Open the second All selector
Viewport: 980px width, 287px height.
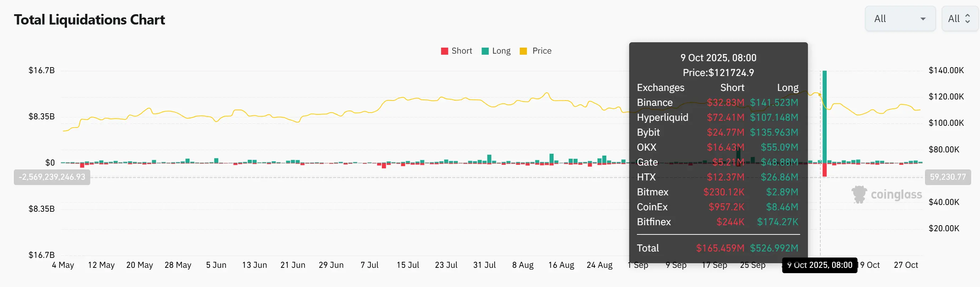(x=959, y=19)
